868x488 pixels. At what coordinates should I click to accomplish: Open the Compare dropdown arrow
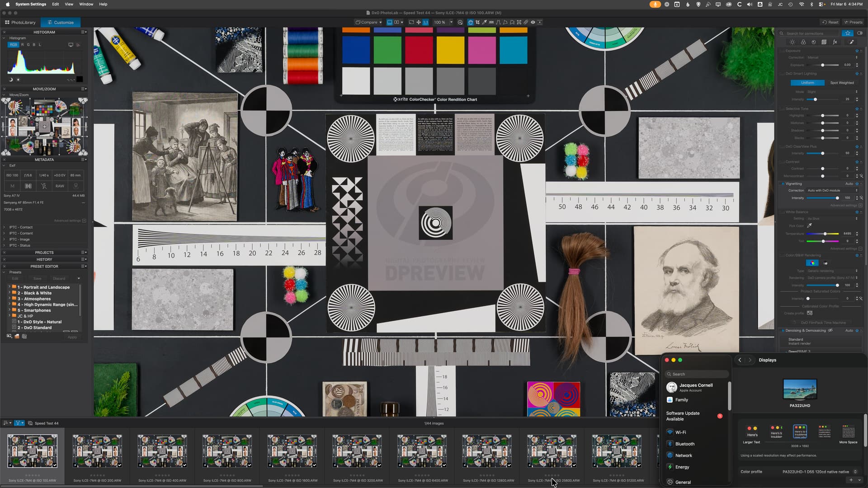coord(381,22)
